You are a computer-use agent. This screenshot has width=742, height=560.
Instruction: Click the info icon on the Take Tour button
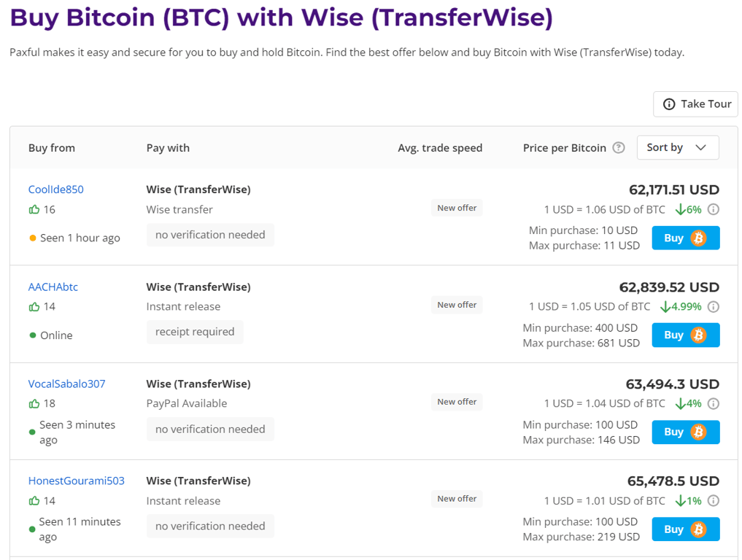669,104
